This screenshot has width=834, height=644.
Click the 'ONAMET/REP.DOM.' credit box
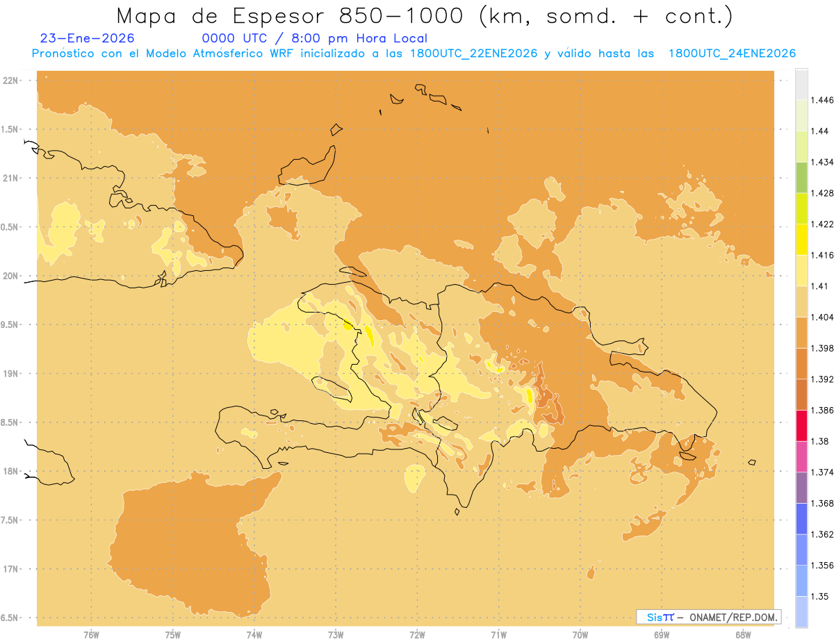[x=709, y=617]
